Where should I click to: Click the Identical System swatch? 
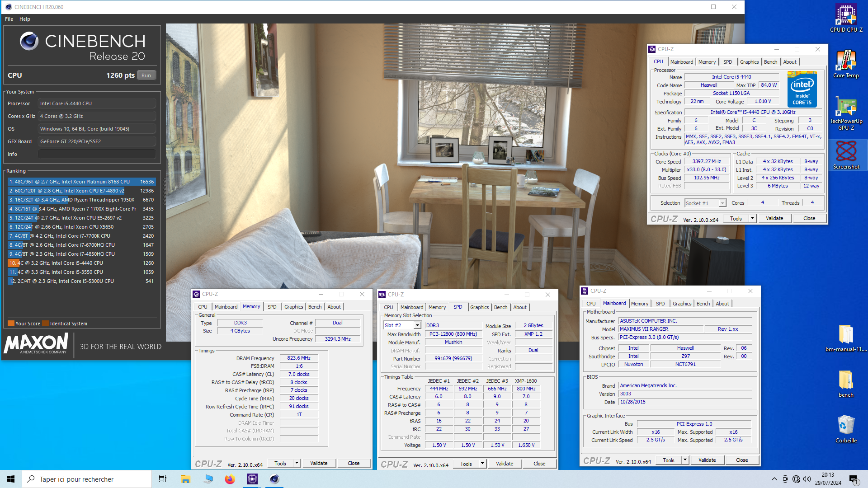(x=45, y=324)
